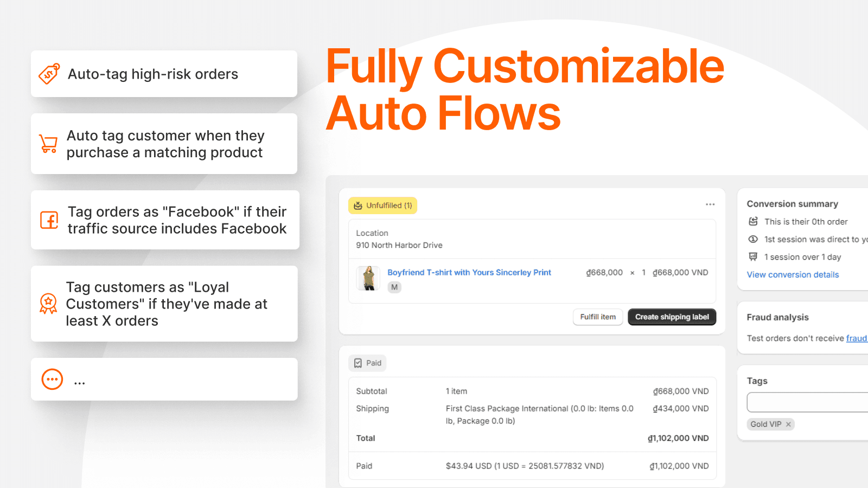
Task: Click the Boyfriend T-shirt product thumbnail
Action: click(x=368, y=278)
